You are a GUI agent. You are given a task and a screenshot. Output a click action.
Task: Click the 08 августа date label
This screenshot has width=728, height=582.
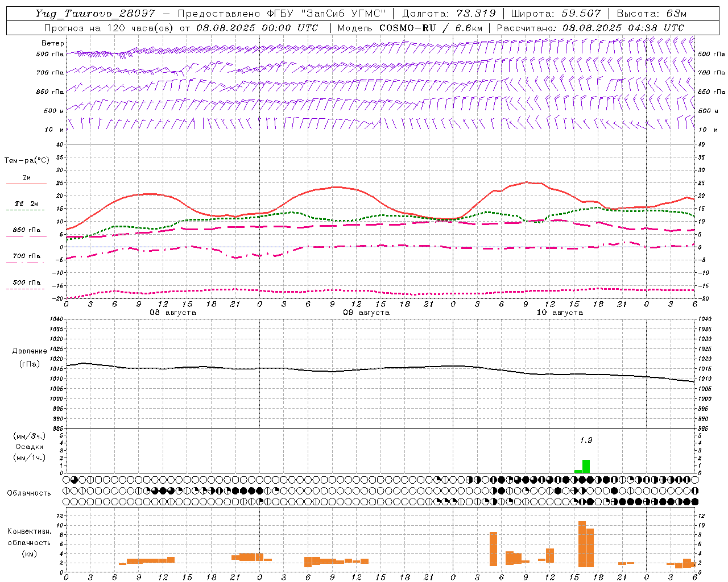pos(173,313)
